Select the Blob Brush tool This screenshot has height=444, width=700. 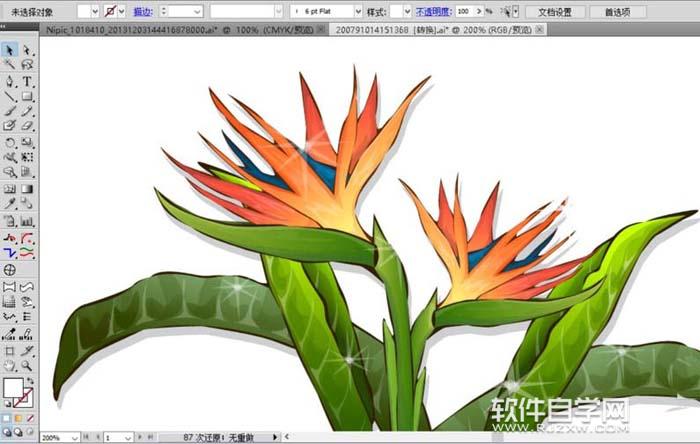coord(9,126)
